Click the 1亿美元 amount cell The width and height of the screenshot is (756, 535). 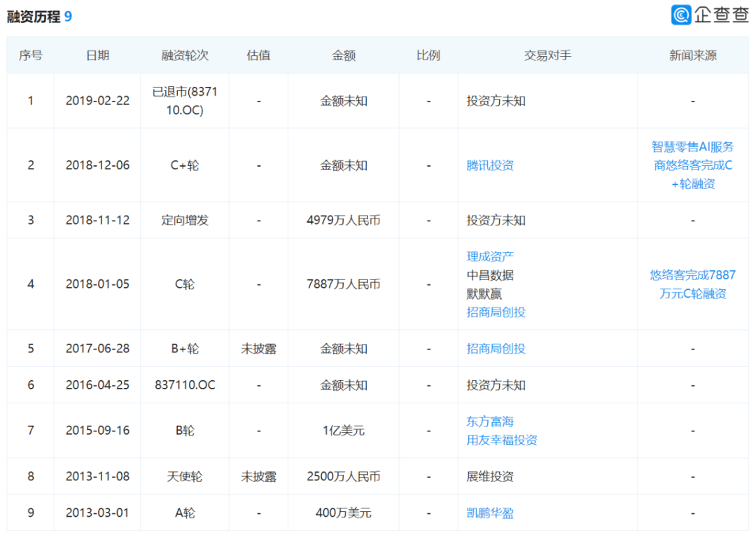click(x=343, y=431)
